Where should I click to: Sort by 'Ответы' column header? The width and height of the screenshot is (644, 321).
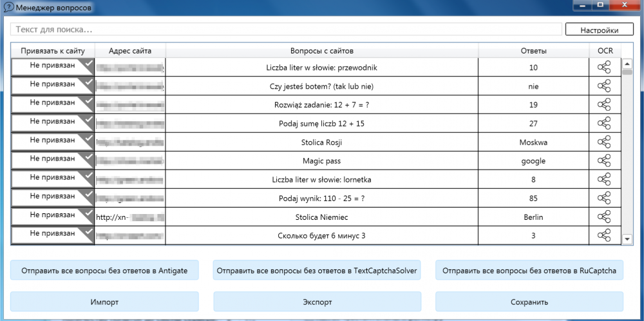[x=533, y=51]
